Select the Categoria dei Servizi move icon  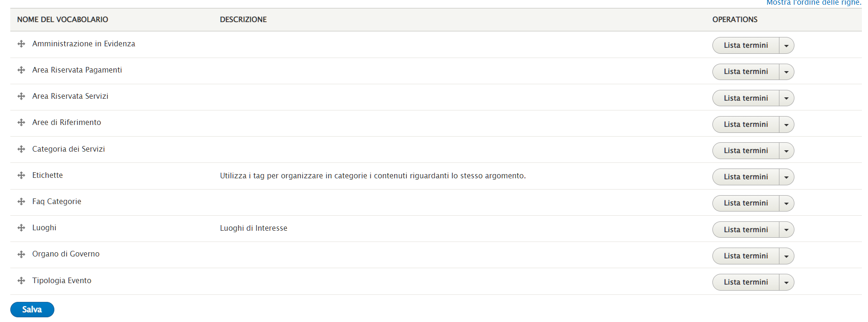pos(21,149)
